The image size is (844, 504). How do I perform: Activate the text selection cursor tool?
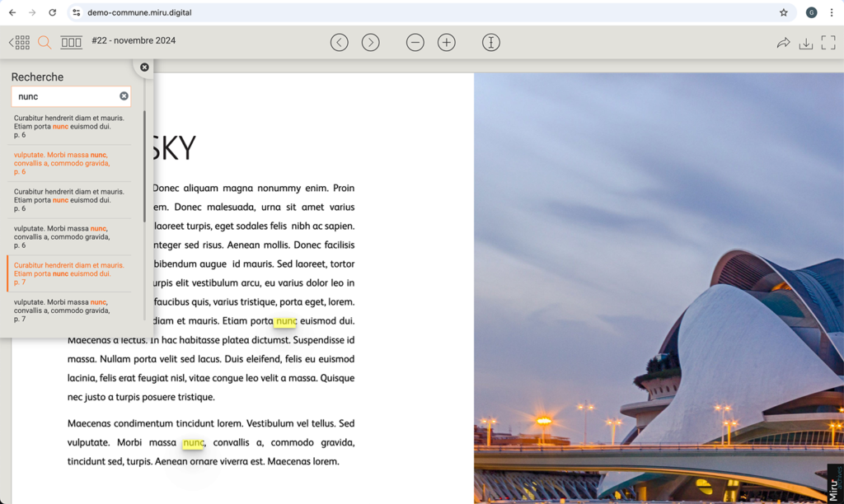(491, 43)
